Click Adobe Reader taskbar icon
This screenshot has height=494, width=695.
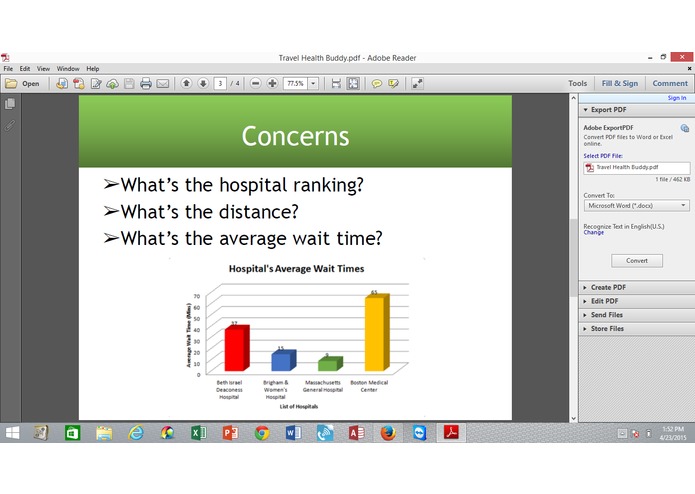[451, 432]
